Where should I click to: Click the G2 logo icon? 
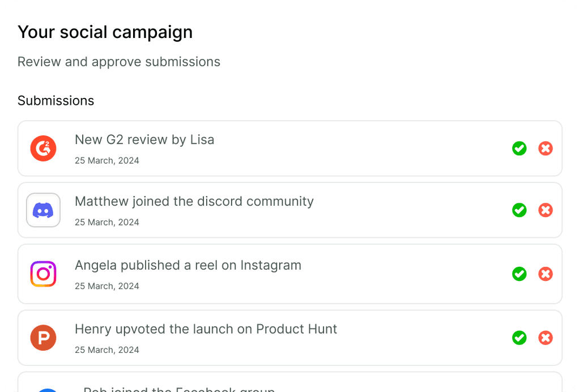click(43, 148)
